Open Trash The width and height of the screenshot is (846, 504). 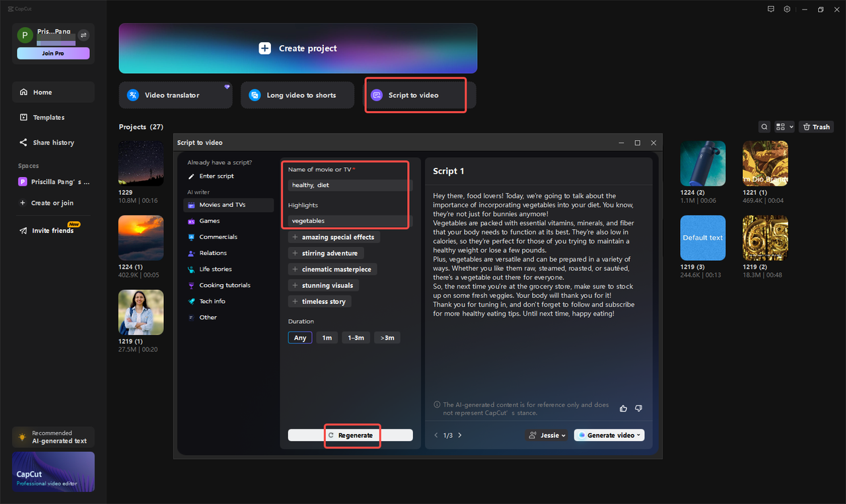[x=816, y=127]
